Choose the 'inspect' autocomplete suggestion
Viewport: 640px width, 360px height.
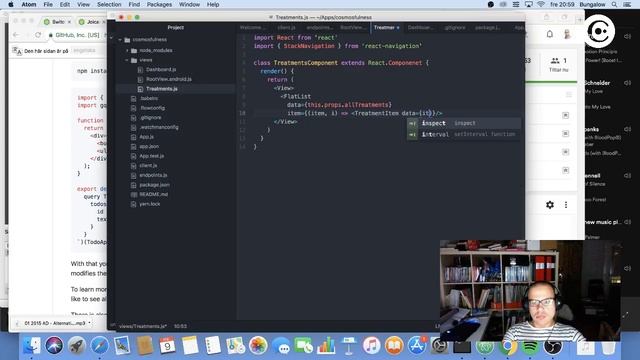(464, 123)
